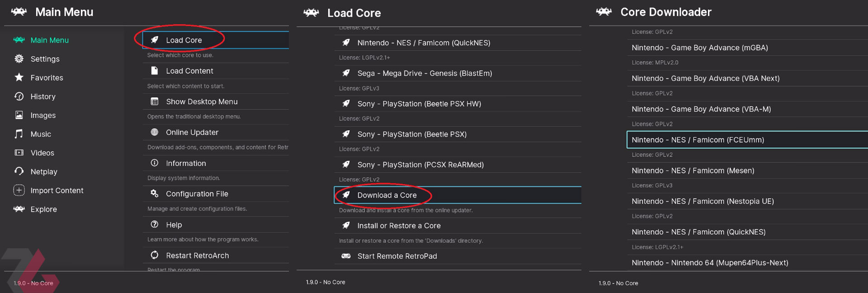
Task: Pick Nintendo NES / Famicom (FCEUmm) core
Action: [x=747, y=140]
